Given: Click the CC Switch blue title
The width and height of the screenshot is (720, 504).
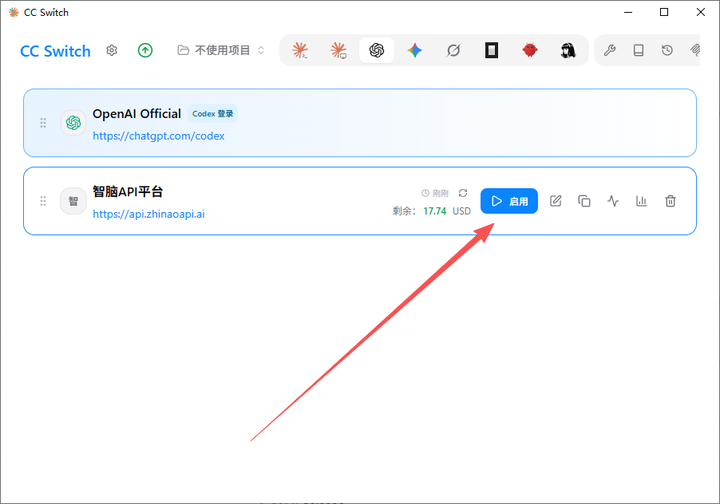Looking at the screenshot, I should click(x=56, y=51).
